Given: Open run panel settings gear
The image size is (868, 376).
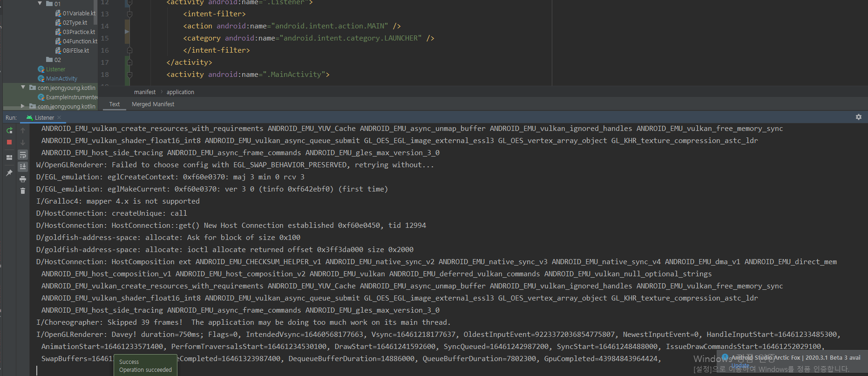Looking at the screenshot, I should point(859,117).
